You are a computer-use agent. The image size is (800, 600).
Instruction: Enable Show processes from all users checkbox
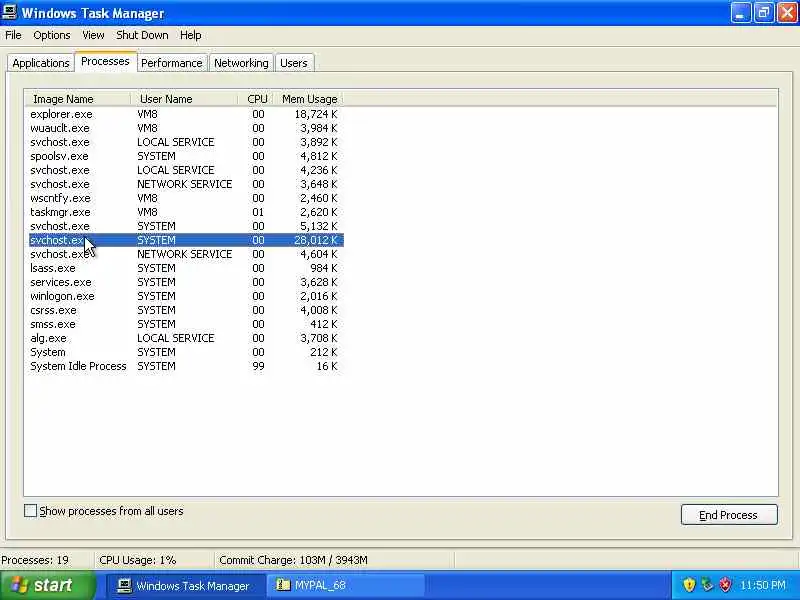(x=30, y=511)
